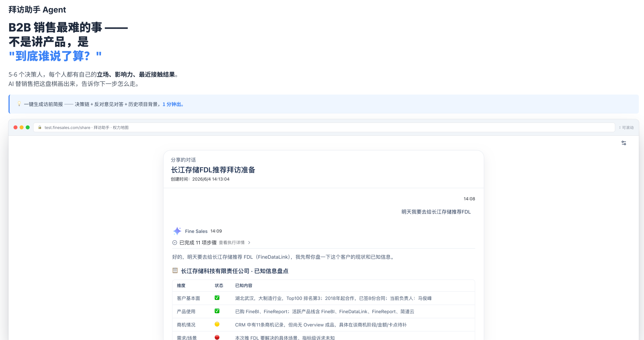644x340 pixels.
Task: Click the 状态 column header
Action: click(x=219, y=285)
